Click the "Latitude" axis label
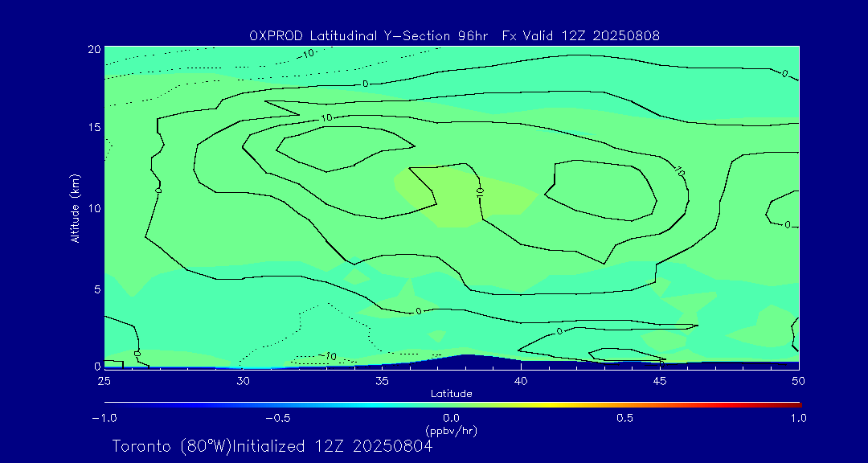 [452, 394]
